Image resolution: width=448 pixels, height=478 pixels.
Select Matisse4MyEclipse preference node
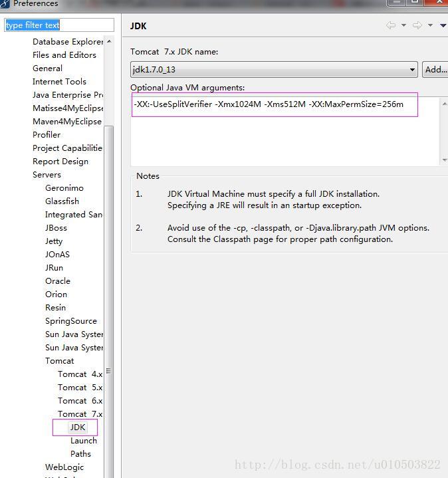point(68,108)
